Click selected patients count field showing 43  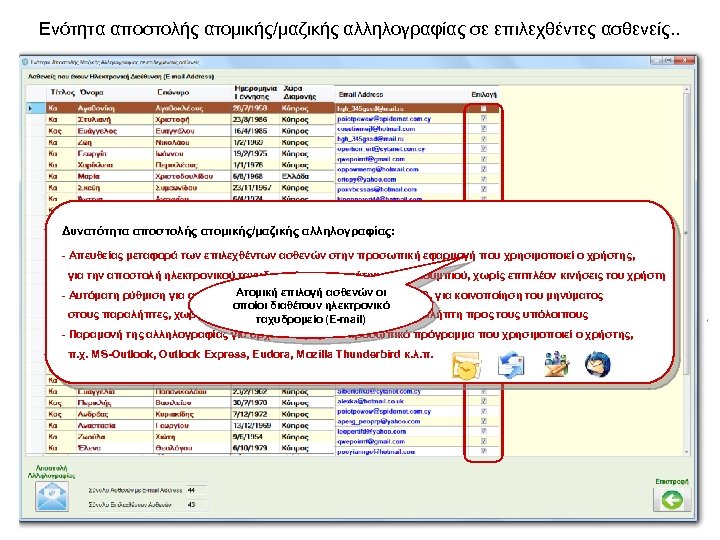pyautogui.click(x=196, y=504)
